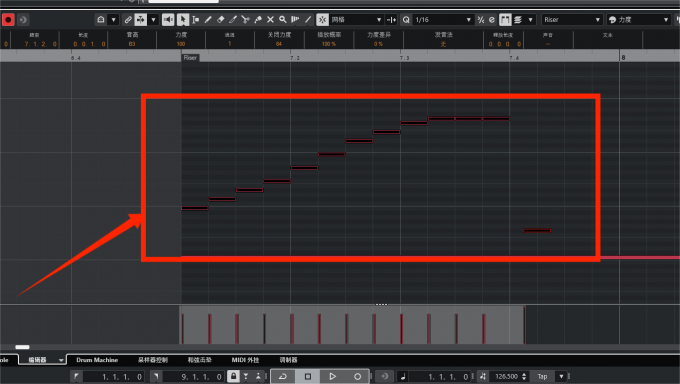Open the dropdown arrow next to house icon
Image resolution: width=680 pixels, height=384 pixels.
point(113,20)
